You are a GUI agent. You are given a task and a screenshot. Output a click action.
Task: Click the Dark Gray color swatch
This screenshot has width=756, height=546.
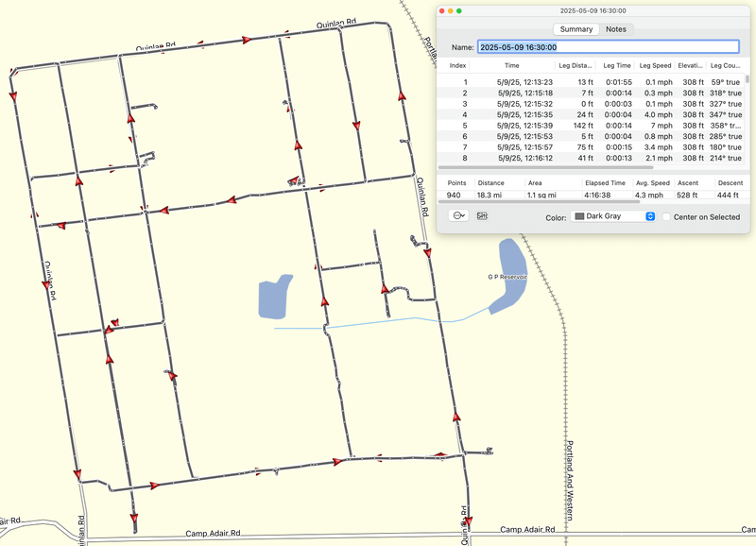point(579,216)
